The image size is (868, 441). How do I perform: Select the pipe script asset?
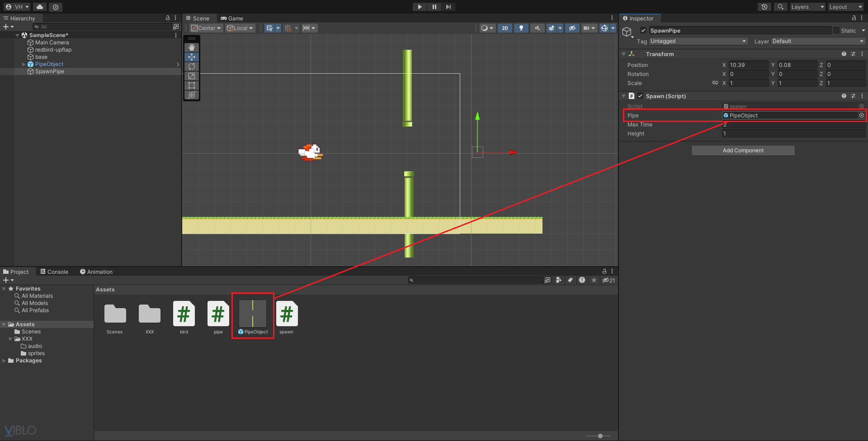tap(218, 317)
